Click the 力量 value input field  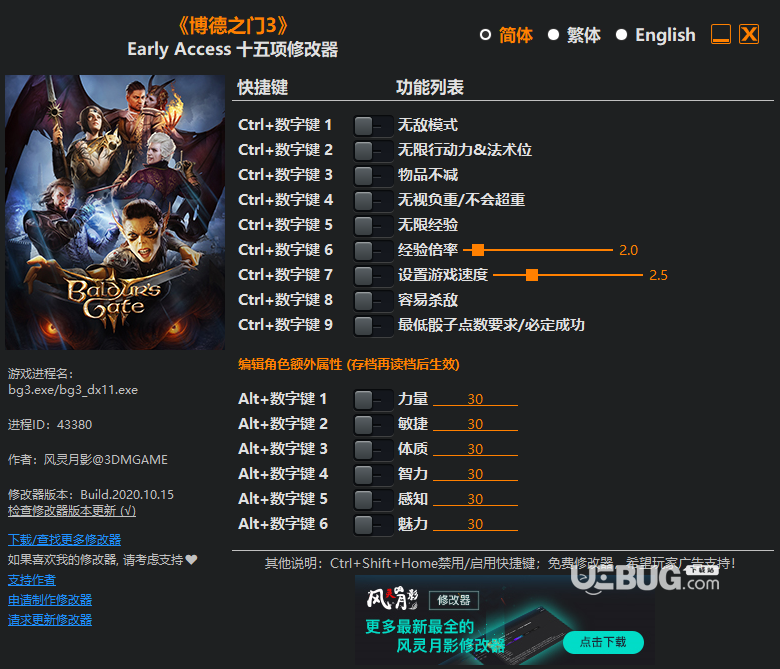(475, 399)
